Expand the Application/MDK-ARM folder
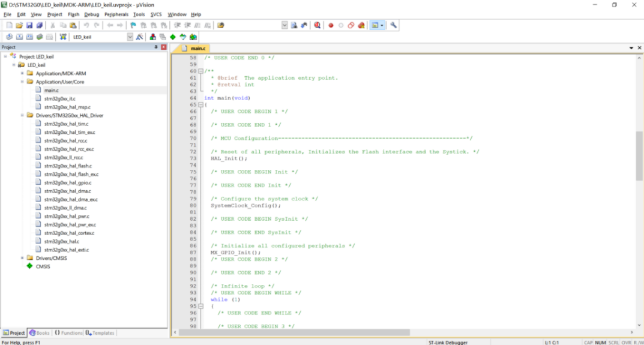Screen dimensions: 644x345 click(22, 74)
